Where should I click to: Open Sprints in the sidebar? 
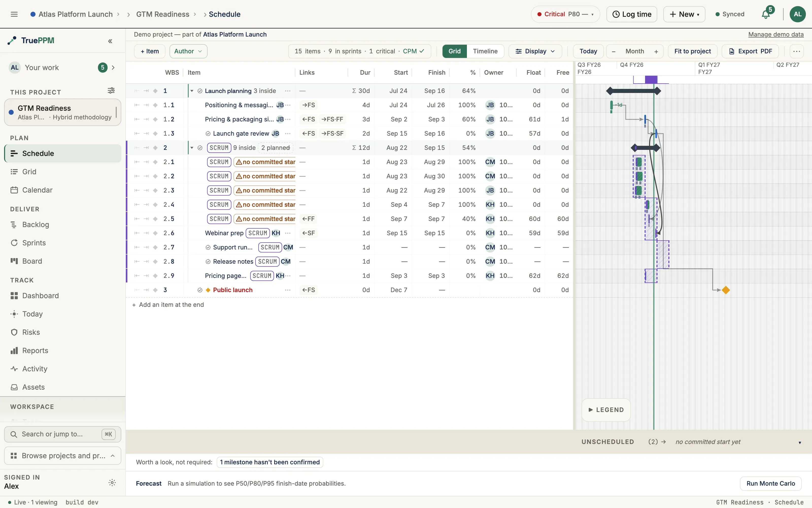coord(63,243)
